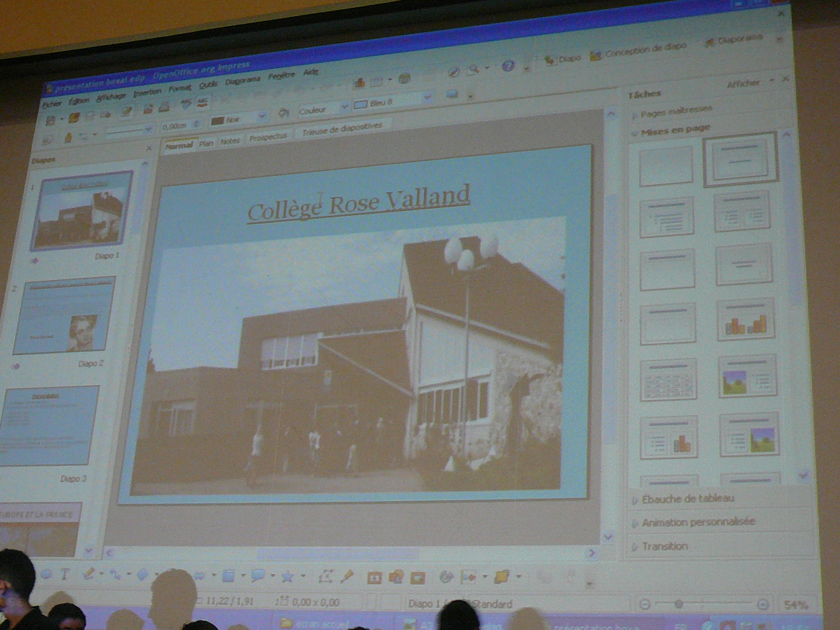Insert picture from file icon
The image size is (840, 630).
pos(396,577)
